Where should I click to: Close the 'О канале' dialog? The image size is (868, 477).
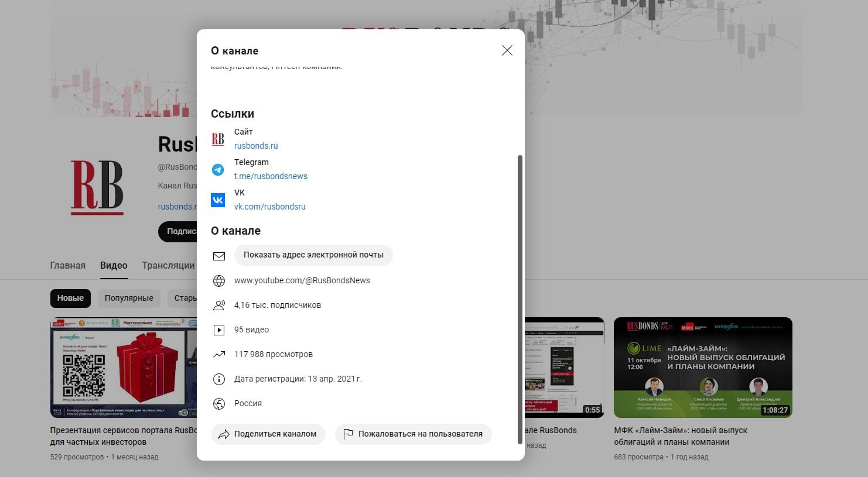tap(507, 50)
